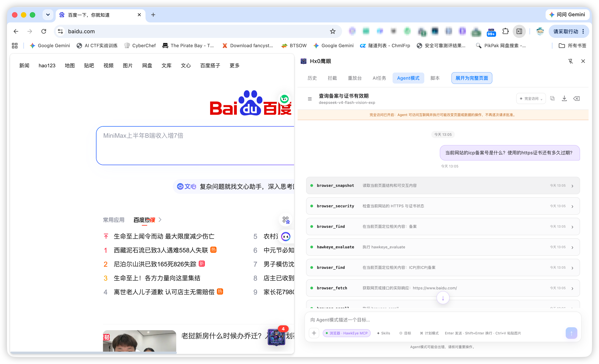Copy the conversation with copy icon
This screenshot has height=364, width=599.
552,98
